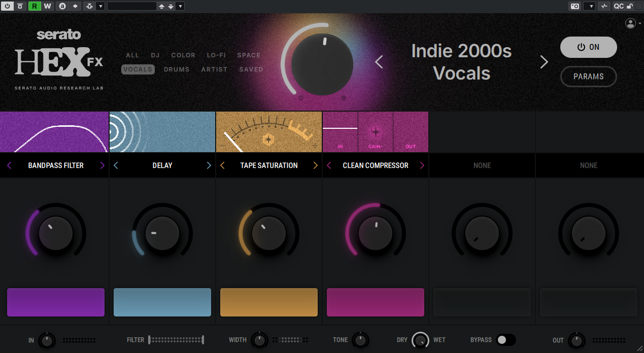This screenshot has height=353, width=644.
Task: Open the user account profile icon
Action: (x=630, y=23)
